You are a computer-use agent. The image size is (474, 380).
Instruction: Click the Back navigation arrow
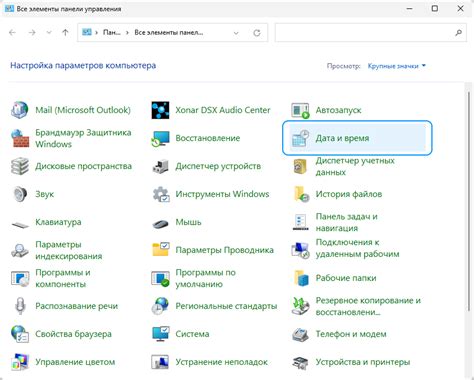click(12, 33)
